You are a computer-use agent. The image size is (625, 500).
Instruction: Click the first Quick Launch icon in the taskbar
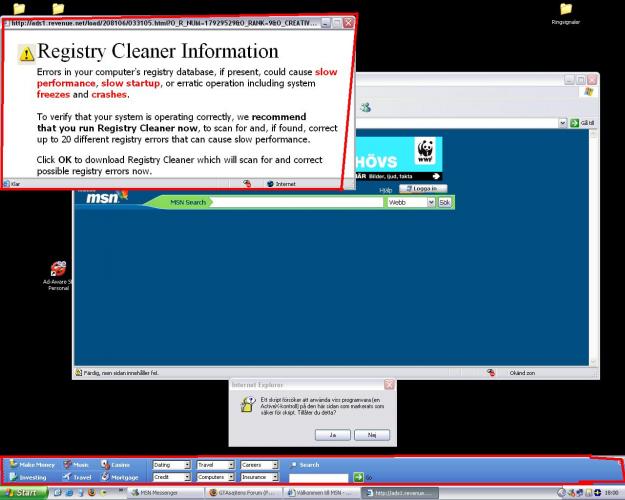57,492
